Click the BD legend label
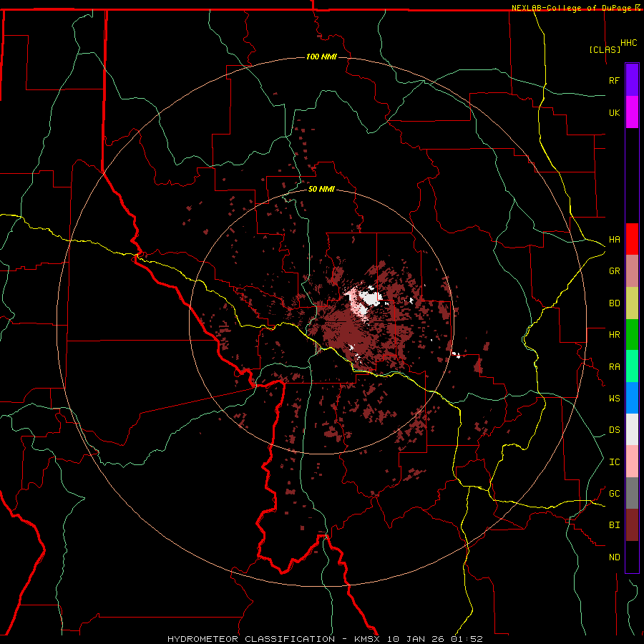644x644 pixels. [x=614, y=303]
